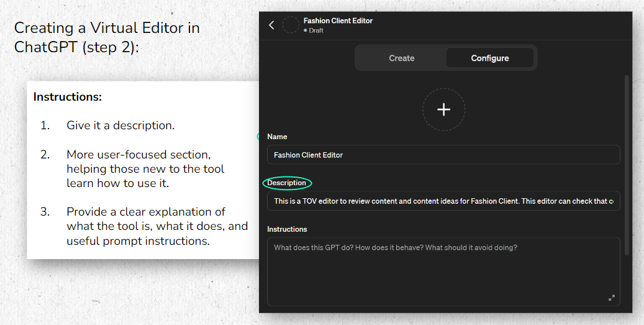Click the circled Description label

tap(287, 183)
